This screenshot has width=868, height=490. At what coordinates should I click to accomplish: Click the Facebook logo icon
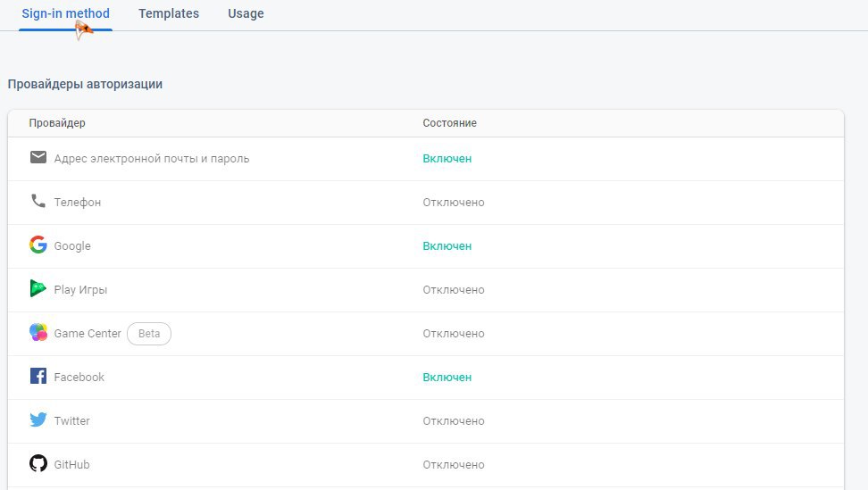pos(38,376)
